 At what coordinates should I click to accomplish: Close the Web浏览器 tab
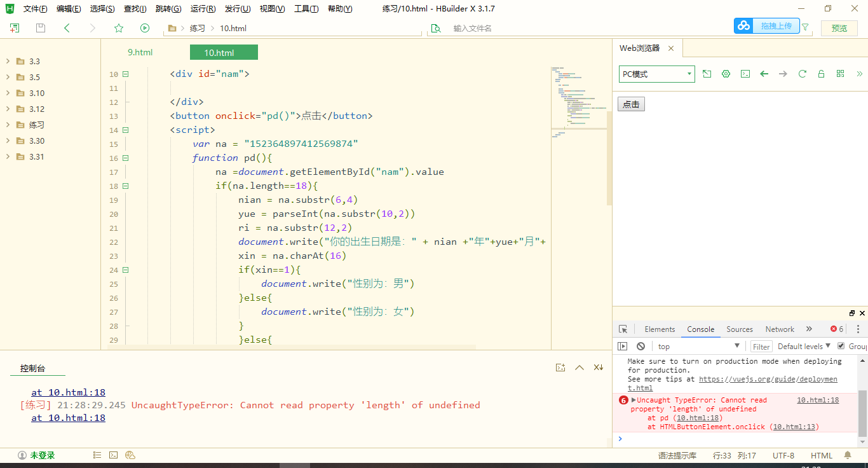tap(670, 48)
